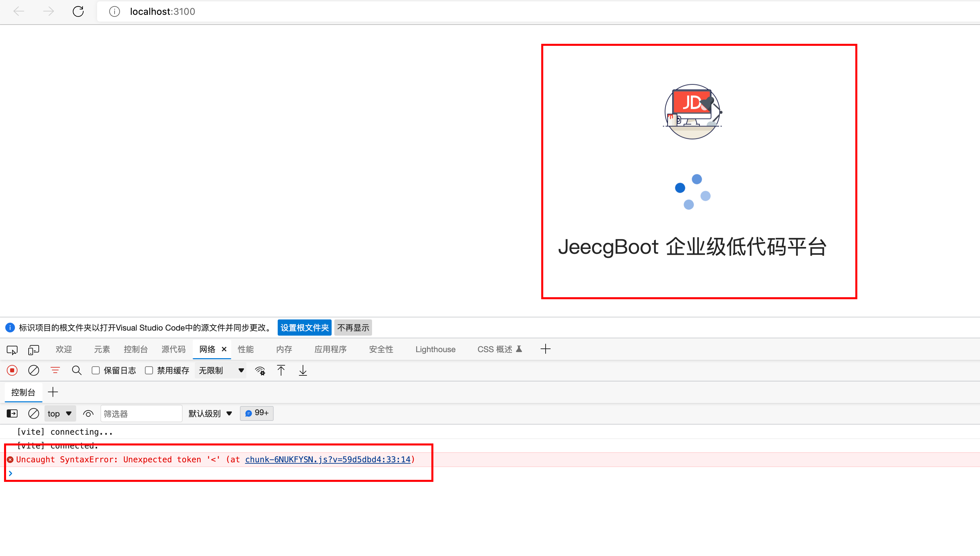Expand the 默认级别 log level dropdown
980x556 pixels.
210,413
